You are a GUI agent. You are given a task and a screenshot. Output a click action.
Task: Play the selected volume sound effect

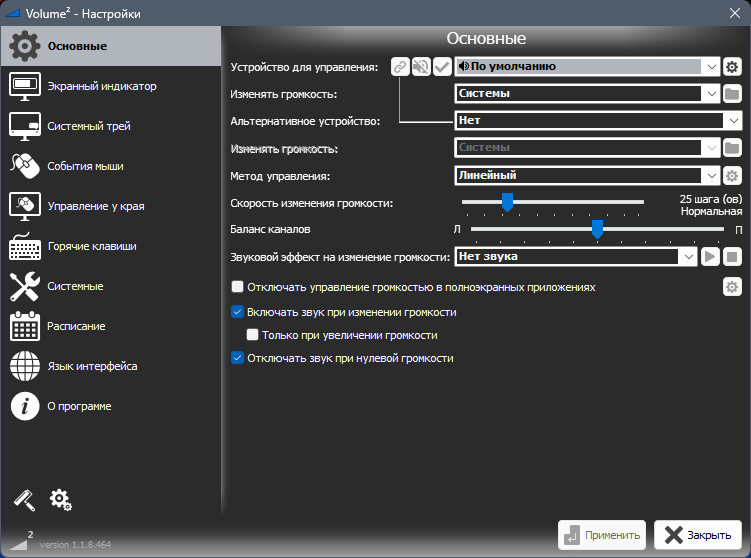710,257
